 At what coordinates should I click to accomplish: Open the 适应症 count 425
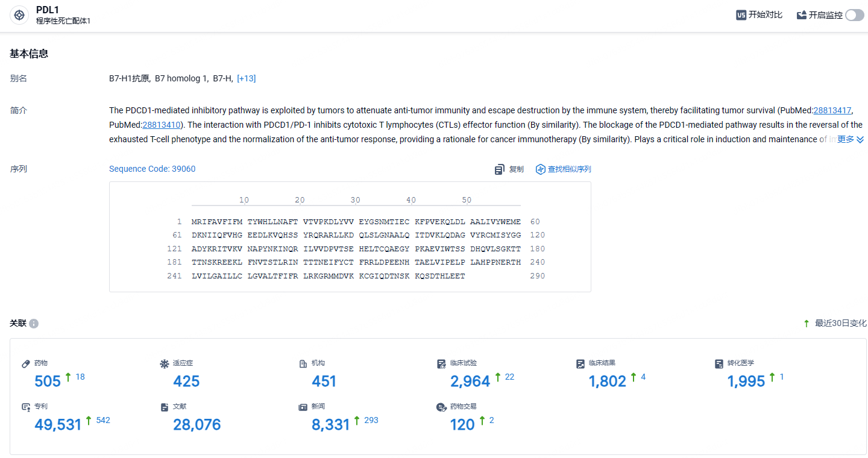pos(186,381)
